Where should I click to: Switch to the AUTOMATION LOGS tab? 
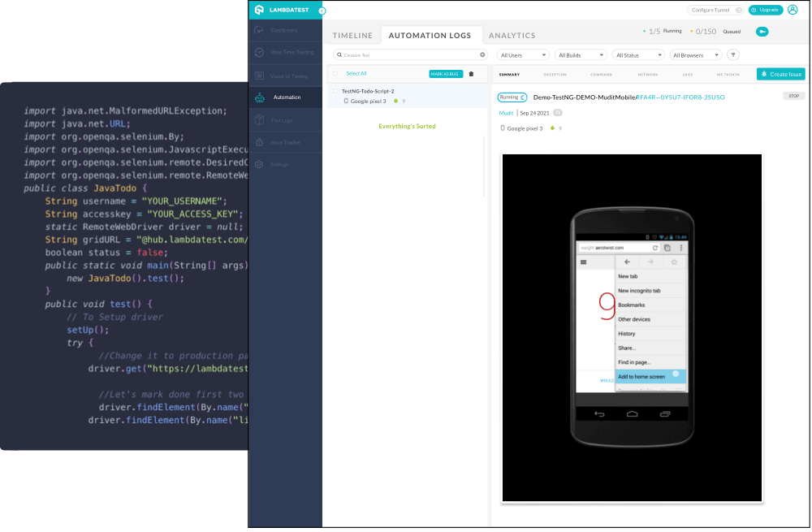(430, 35)
